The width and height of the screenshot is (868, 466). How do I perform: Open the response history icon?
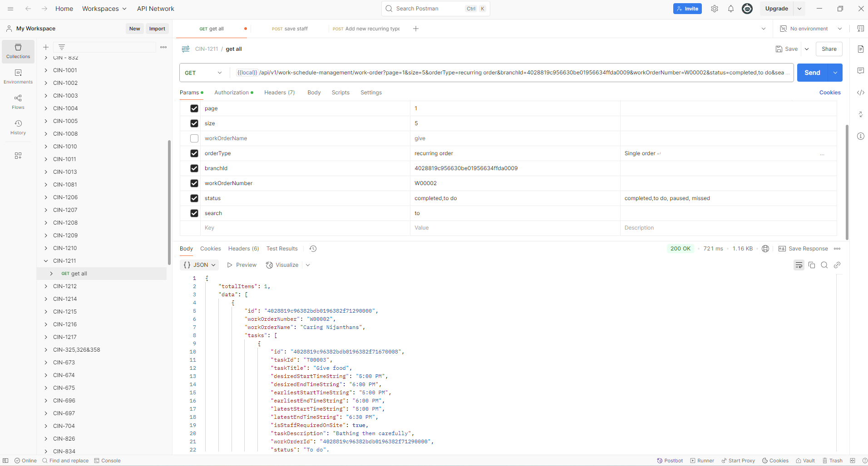(x=313, y=249)
